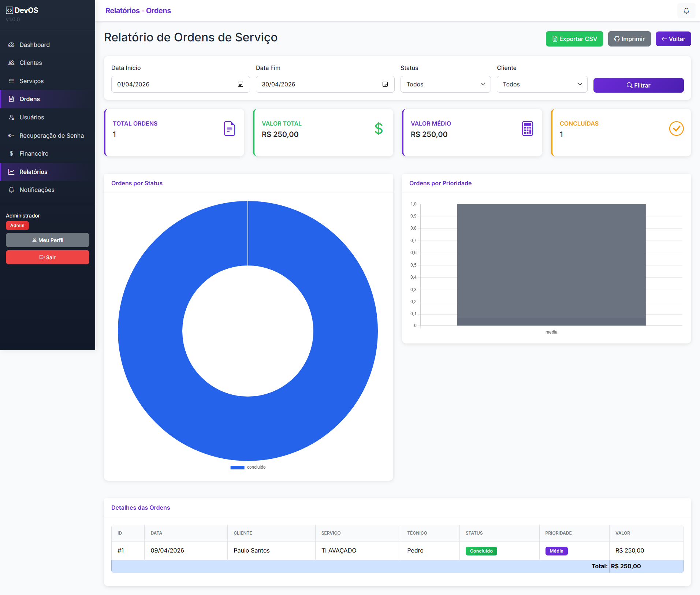Open calendar picker for Data Fim
This screenshot has height=595, width=700.
385,84
